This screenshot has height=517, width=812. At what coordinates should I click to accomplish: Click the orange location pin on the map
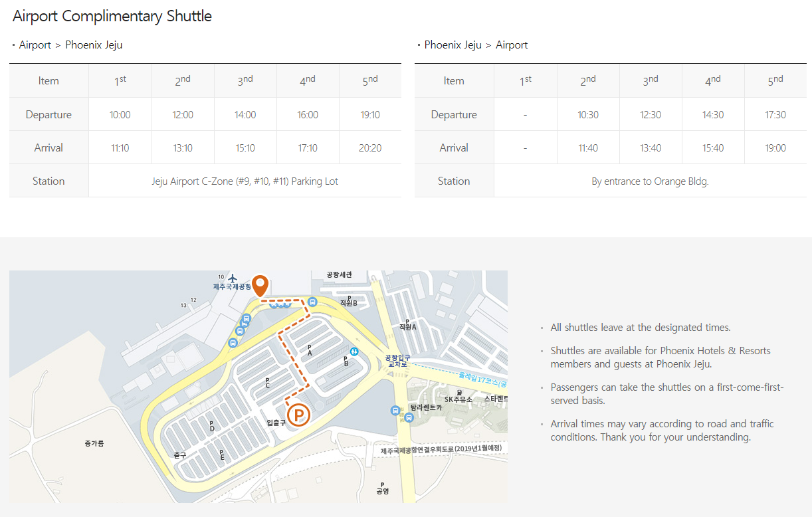pos(260,285)
